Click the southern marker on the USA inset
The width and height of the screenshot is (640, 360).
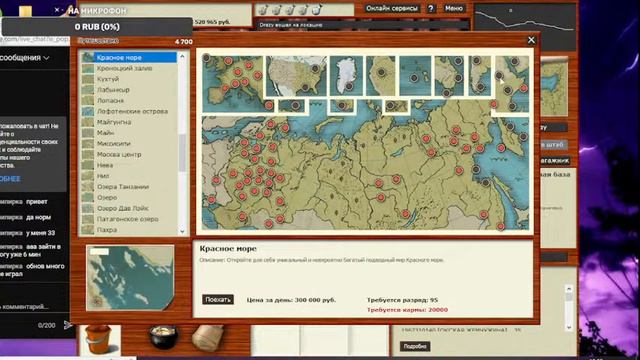[x=305, y=87]
